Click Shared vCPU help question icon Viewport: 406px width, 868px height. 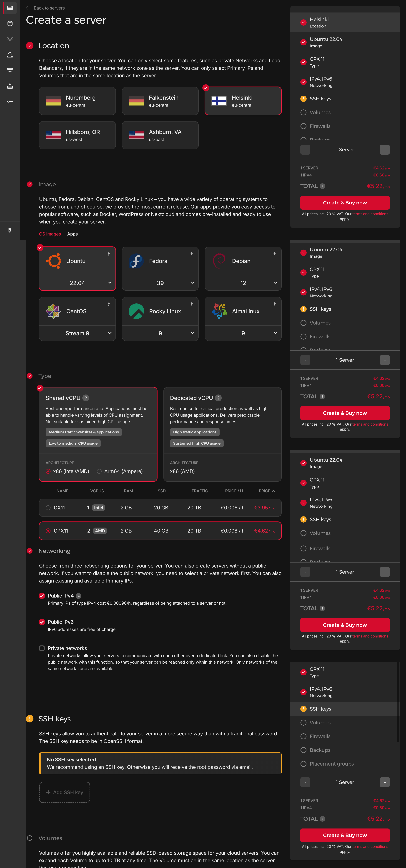click(x=86, y=398)
